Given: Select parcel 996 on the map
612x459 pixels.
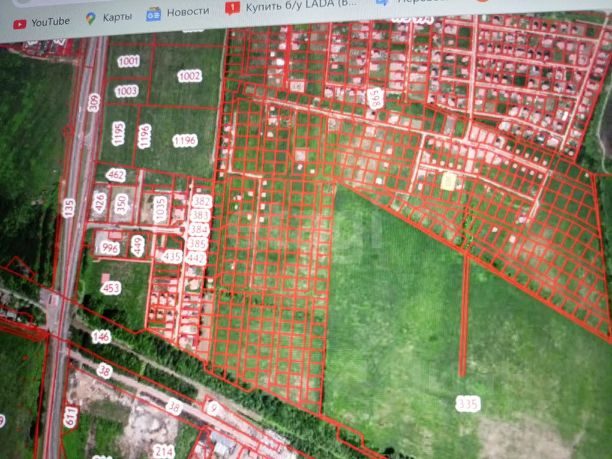Looking at the screenshot, I should tap(110, 247).
